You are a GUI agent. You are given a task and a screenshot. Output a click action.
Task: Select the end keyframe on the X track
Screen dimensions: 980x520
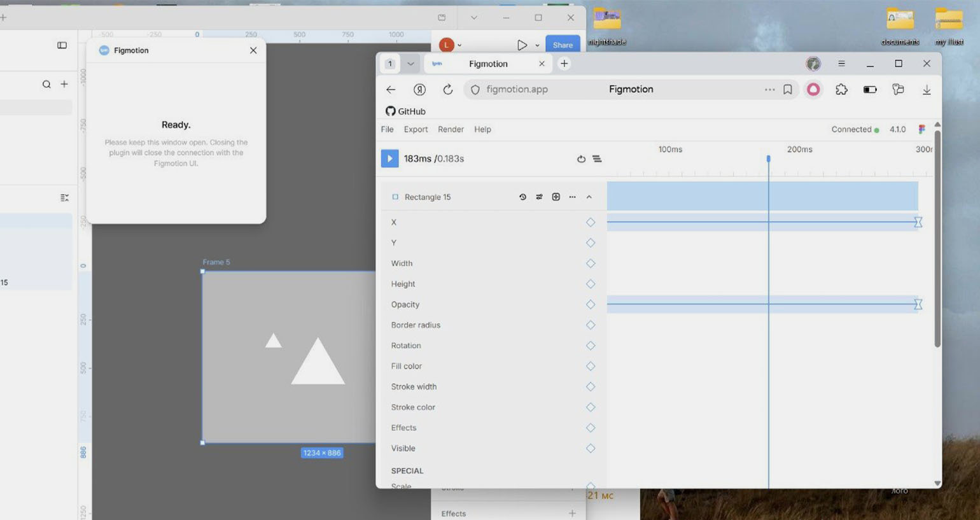(918, 222)
